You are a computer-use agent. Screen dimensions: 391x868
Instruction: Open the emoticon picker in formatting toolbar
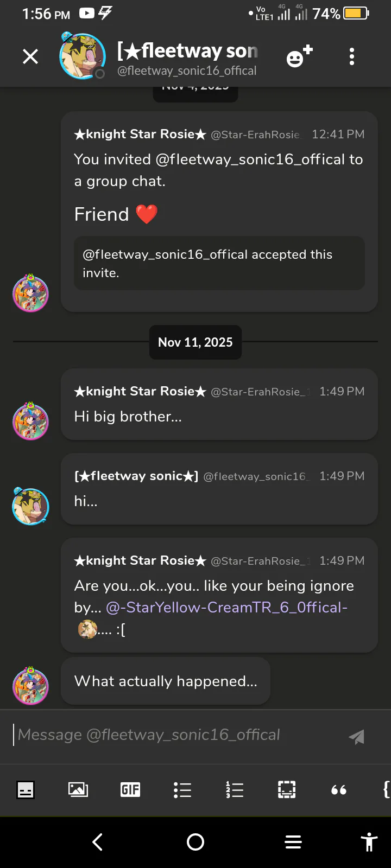[26, 790]
